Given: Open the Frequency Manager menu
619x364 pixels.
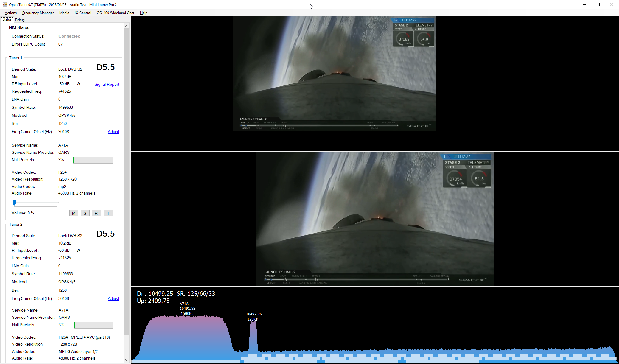Looking at the screenshot, I should click(x=38, y=13).
